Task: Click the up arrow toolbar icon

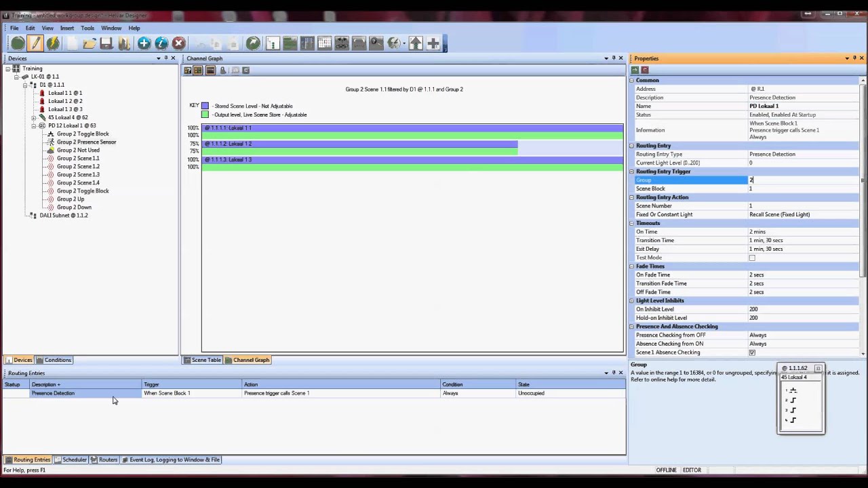Action: point(416,43)
